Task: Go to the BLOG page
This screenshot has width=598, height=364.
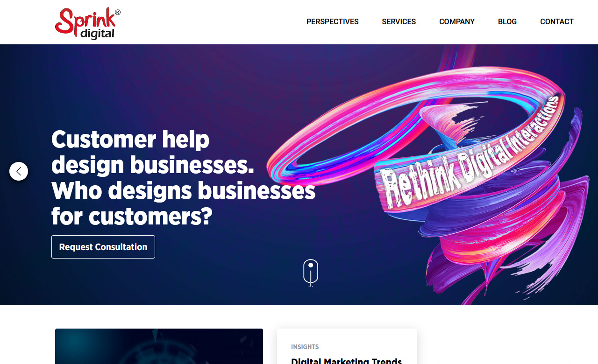Action: (507, 21)
